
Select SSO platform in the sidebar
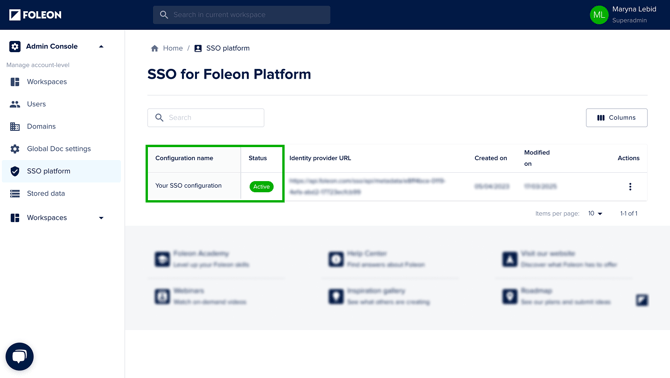(x=62, y=171)
